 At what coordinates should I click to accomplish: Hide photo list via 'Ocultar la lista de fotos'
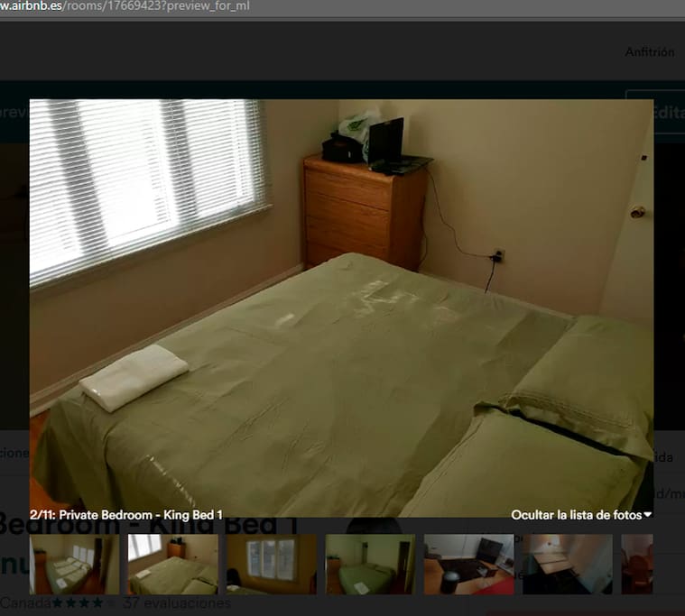click(581, 515)
